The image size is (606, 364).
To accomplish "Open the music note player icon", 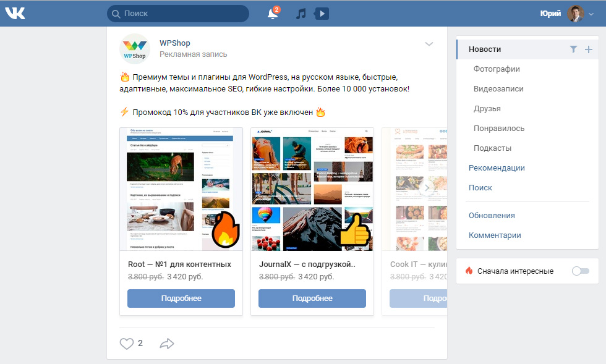I will pyautogui.click(x=301, y=14).
